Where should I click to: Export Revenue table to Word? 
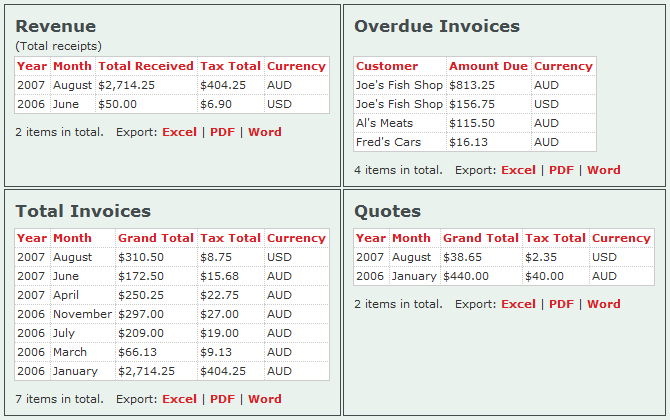(x=265, y=132)
